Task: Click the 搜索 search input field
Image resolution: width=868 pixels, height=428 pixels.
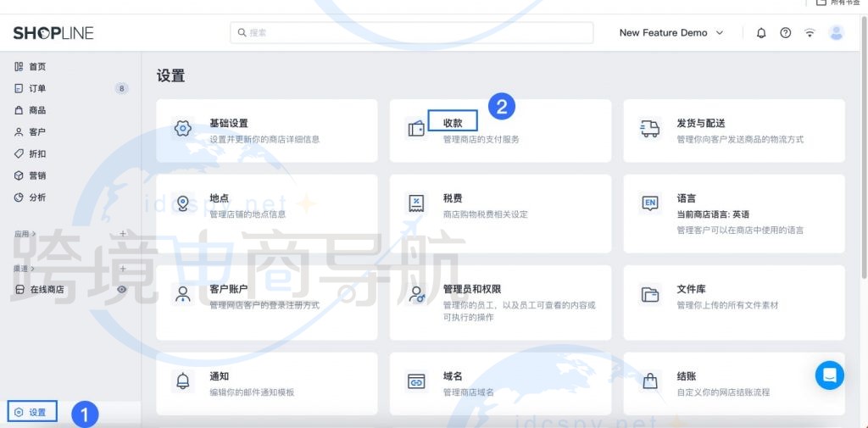Action: [412, 33]
